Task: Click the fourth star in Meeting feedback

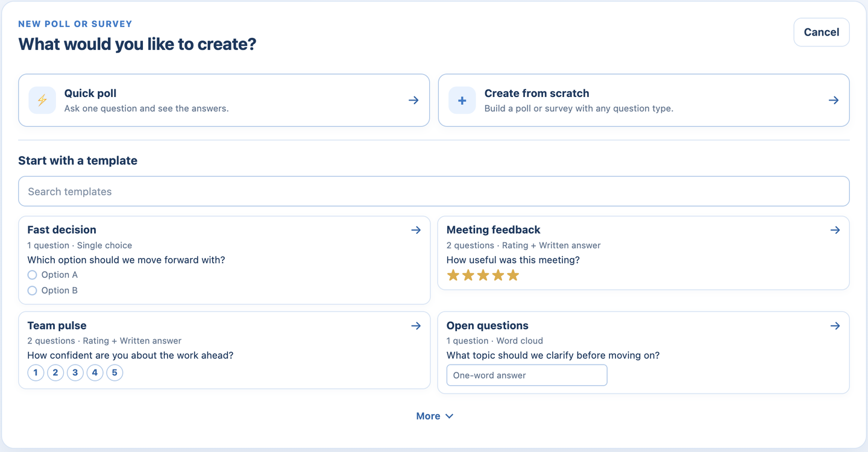Action: (498, 275)
